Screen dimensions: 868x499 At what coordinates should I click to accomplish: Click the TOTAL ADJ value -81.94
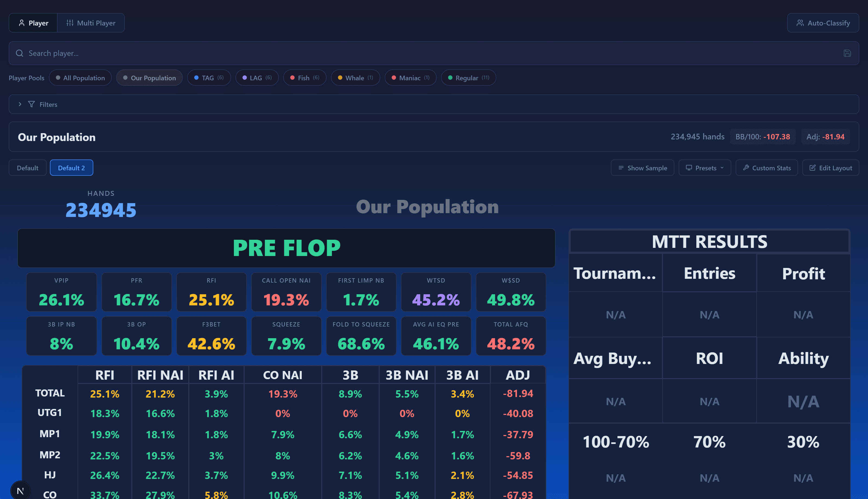pyautogui.click(x=518, y=394)
